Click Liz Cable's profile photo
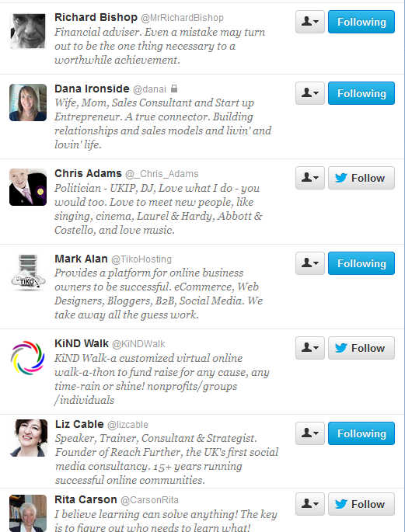Viewport: 405px width, 532px height. click(29, 438)
